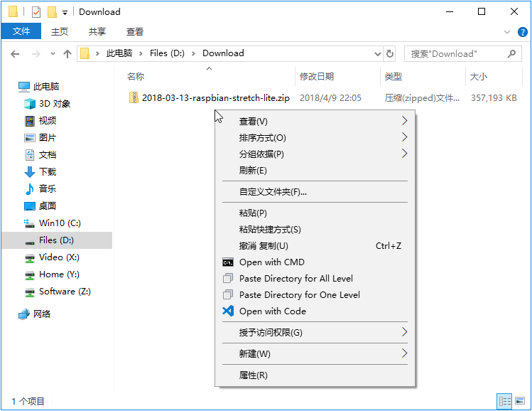The height and width of the screenshot is (411, 532).
Task: Select Files (D:) in navigation pane
Action: pyautogui.click(x=57, y=240)
